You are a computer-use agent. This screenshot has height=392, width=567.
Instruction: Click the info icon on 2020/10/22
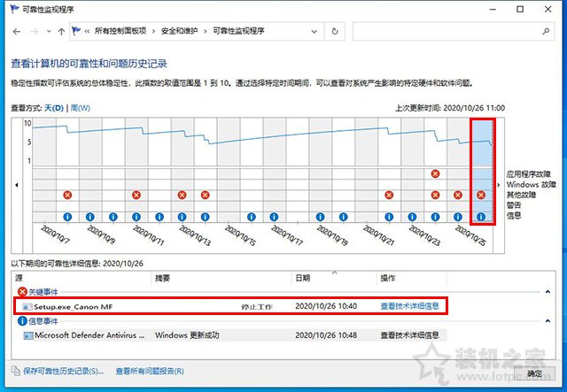coord(389,217)
